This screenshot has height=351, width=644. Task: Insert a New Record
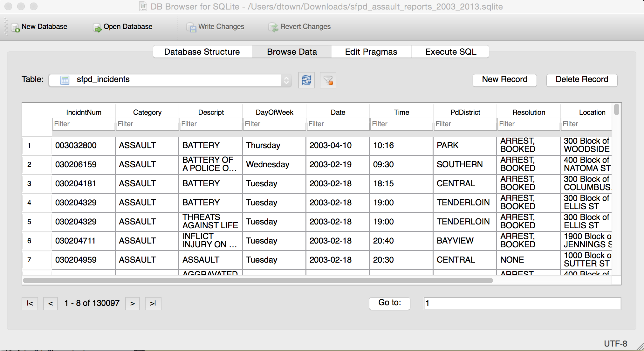504,79
